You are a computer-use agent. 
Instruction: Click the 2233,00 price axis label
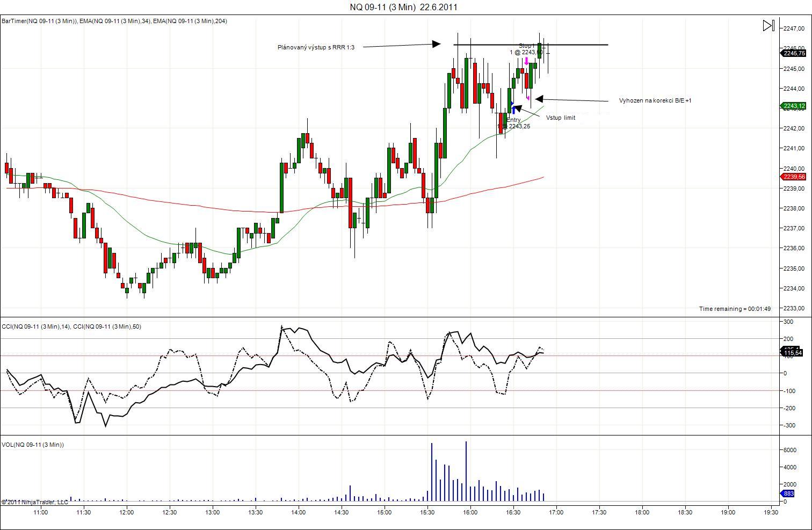click(793, 309)
